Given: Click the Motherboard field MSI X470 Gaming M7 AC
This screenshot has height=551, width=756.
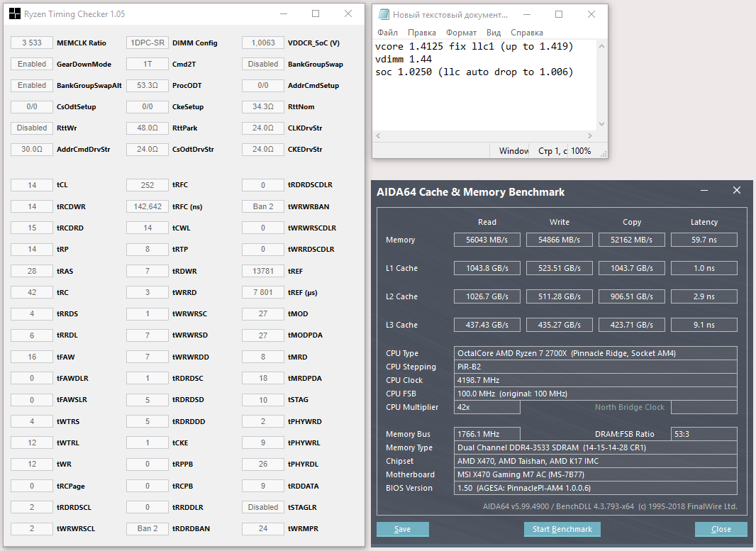Looking at the screenshot, I should click(x=596, y=474).
